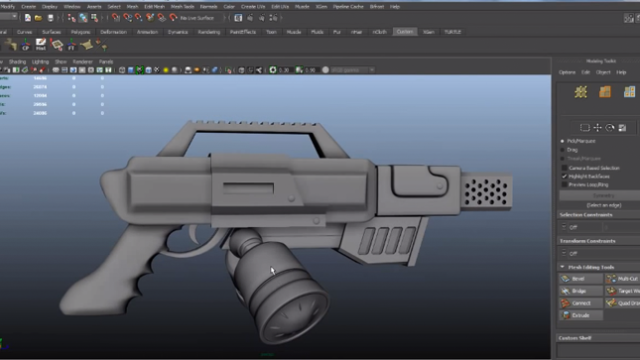Choose the move tool icon in Modeling Toolkit
The width and height of the screenshot is (640, 360).
[597, 128]
